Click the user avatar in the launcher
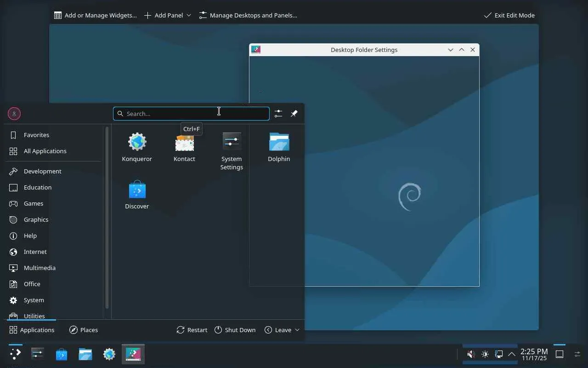The width and height of the screenshot is (588, 368). click(x=14, y=114)
